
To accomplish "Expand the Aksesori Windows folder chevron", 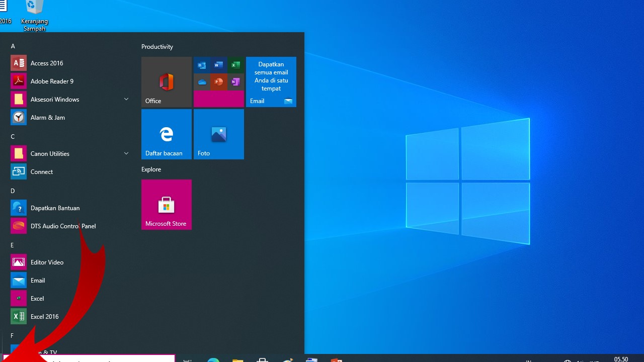I will (126, 99).
